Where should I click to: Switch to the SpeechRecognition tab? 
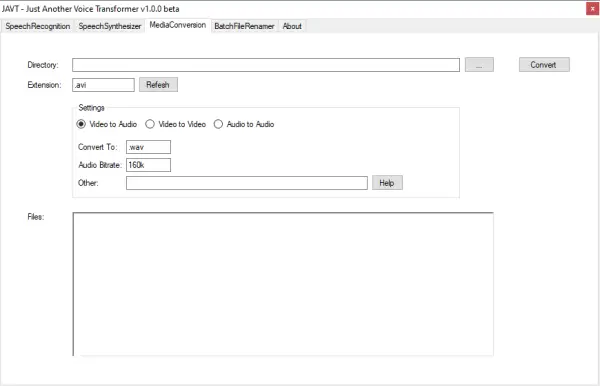[38, 26]
